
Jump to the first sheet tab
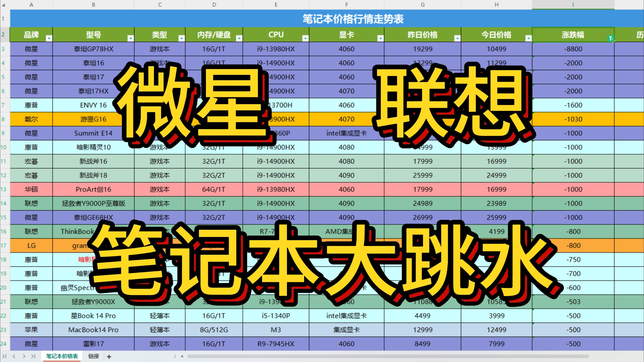(x=5, y=356)
